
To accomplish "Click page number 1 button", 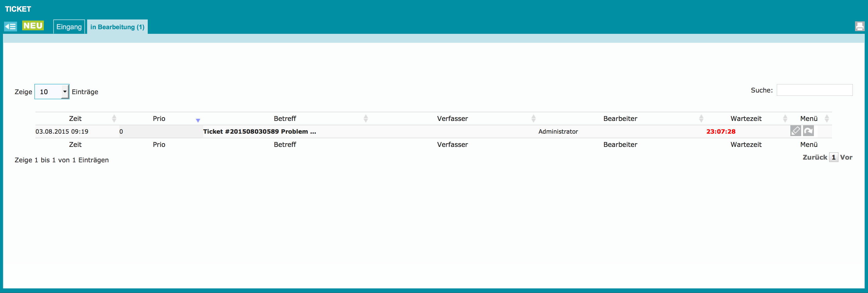I will pos(833,157).
